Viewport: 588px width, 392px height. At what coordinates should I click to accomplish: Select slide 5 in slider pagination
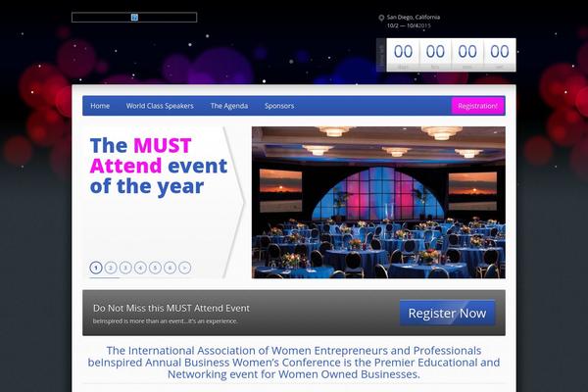click(x=155, y=268)
